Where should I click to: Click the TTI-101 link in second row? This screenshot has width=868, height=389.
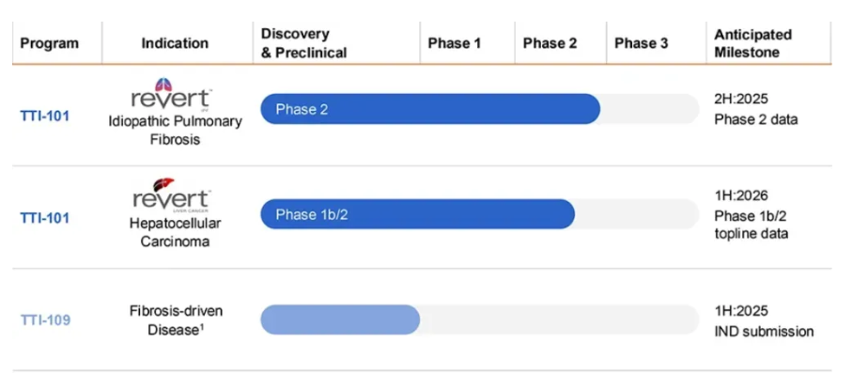[45, 218]
